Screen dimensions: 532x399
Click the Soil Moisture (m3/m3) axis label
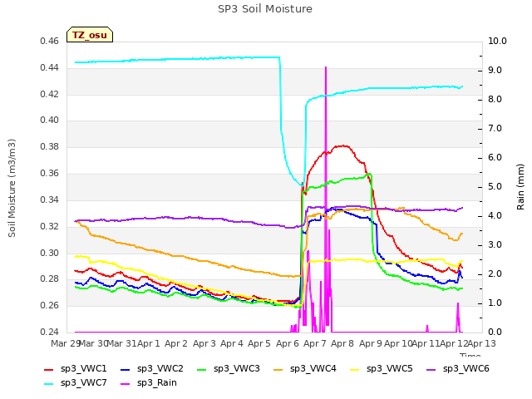(x=12, y=188)
